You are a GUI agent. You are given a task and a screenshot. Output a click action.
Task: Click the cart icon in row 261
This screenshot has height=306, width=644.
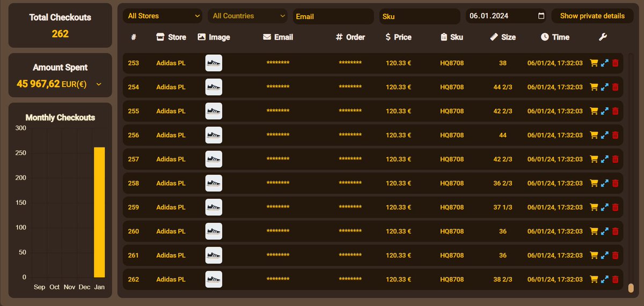click(x=594, y=255)
